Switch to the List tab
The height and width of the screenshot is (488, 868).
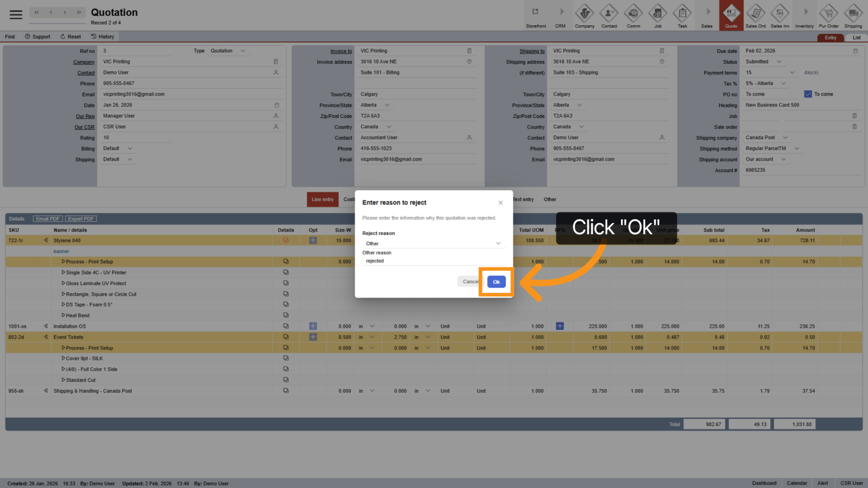pyautogui.click(x=856, y=38)
